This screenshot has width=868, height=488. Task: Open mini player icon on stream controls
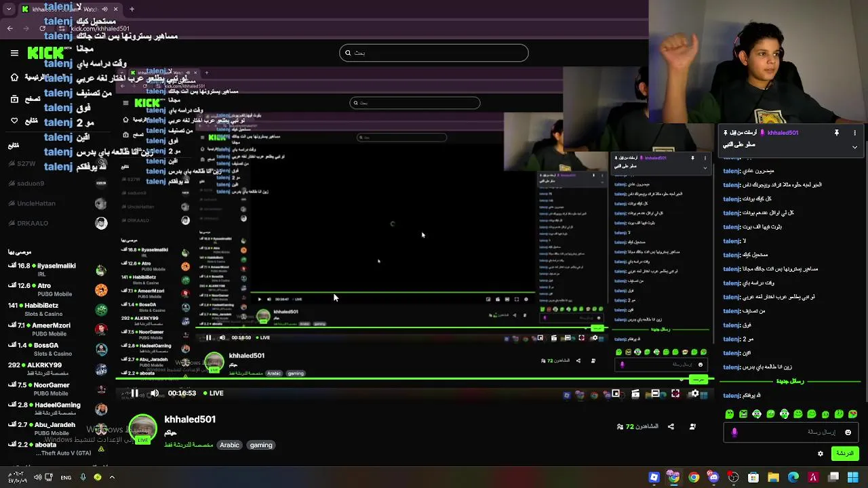click(616, 393)
